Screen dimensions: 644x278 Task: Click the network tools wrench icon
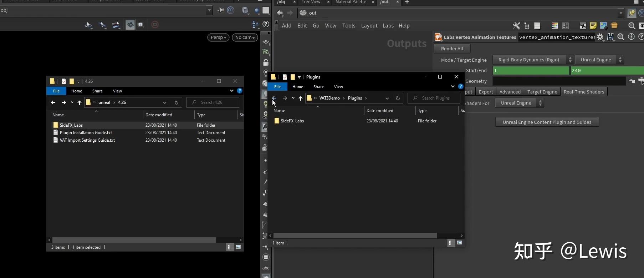click(x=516, y=26)
